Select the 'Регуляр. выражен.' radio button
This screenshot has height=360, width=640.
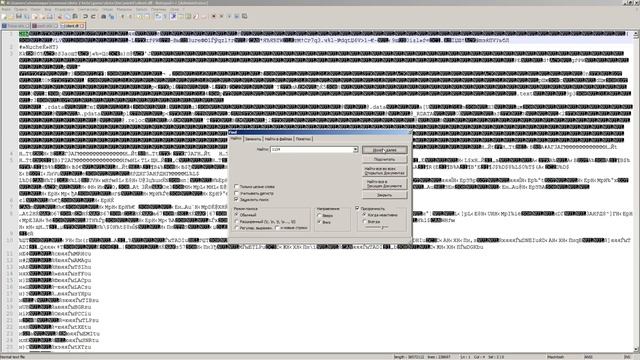coord(237,228)
